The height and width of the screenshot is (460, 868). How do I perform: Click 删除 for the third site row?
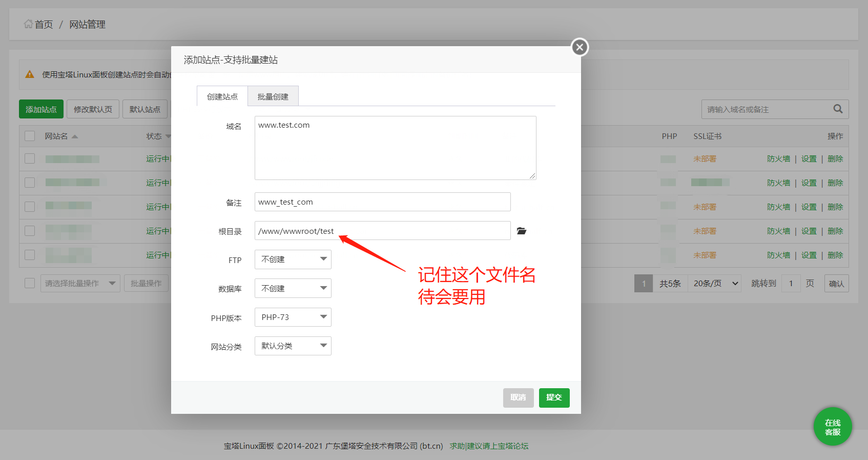pos(835,207)
